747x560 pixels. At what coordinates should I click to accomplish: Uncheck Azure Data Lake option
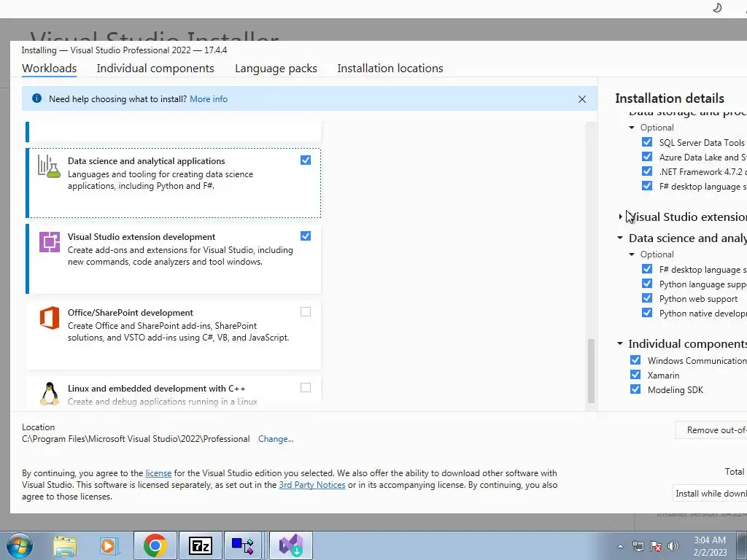tap(647, 157)
